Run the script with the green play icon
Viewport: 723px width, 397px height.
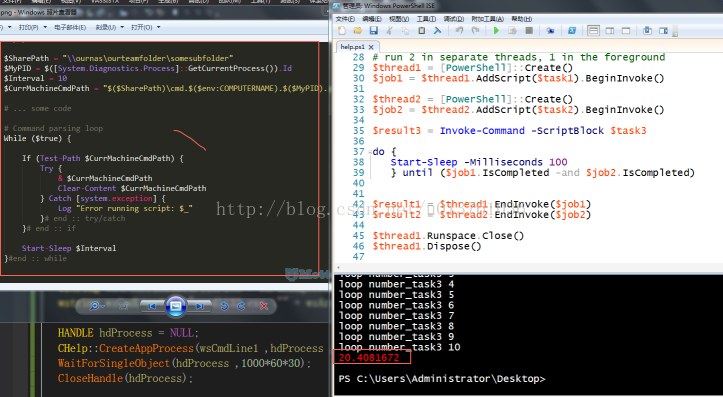[496, 30]
